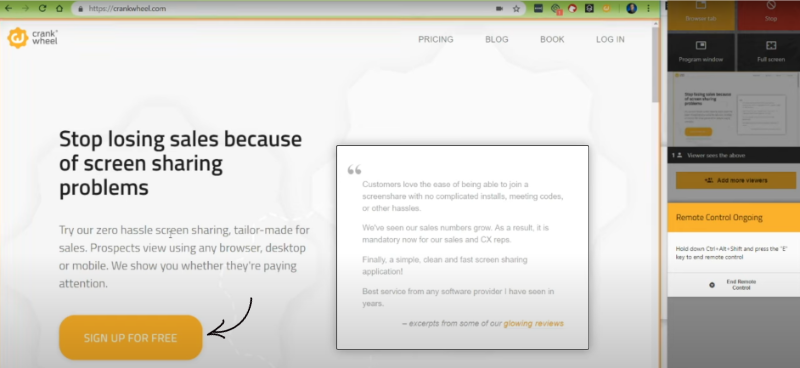Click the Add more viewers button
This screenshot has height=368, width=800.
(736, 180)
